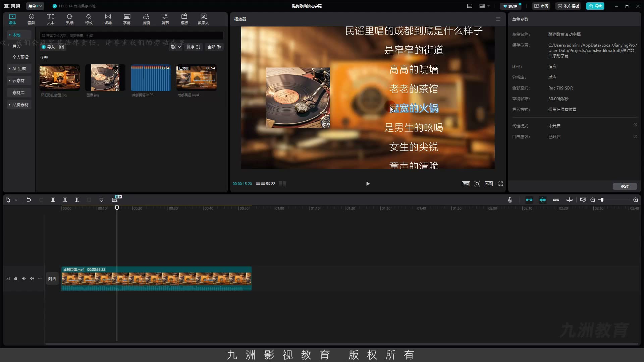Viewport: 644px width, 362px height.
Task: Open the 贴纸 stickers panel
Action: (x=69, y=19)
